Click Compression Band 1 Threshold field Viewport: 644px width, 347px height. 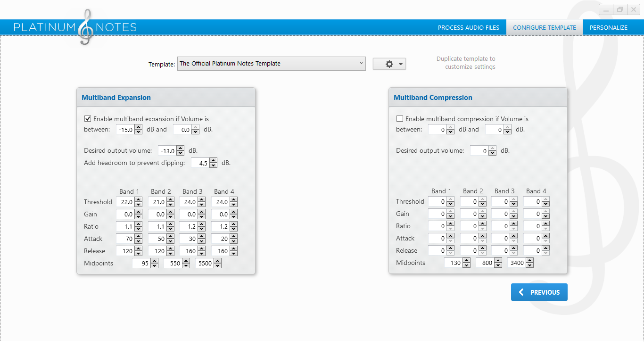pos(437,201)
